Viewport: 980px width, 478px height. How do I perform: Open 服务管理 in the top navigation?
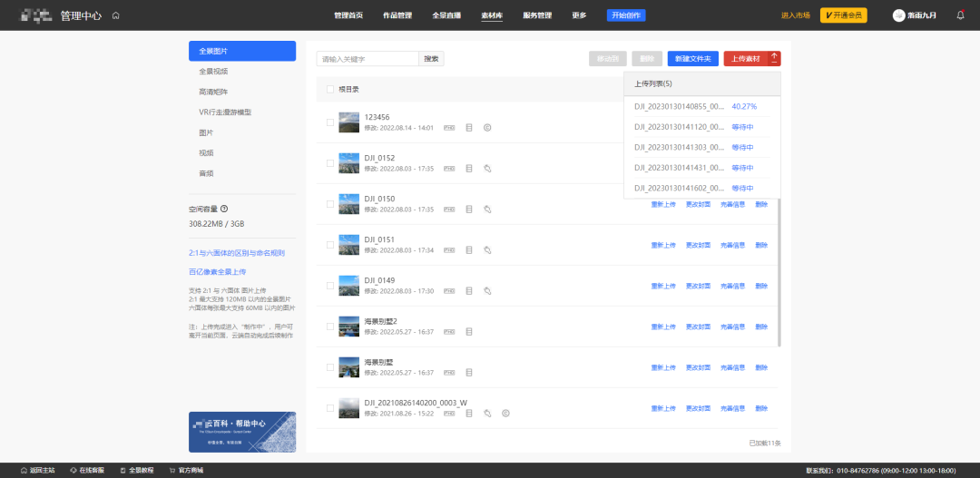537,15
